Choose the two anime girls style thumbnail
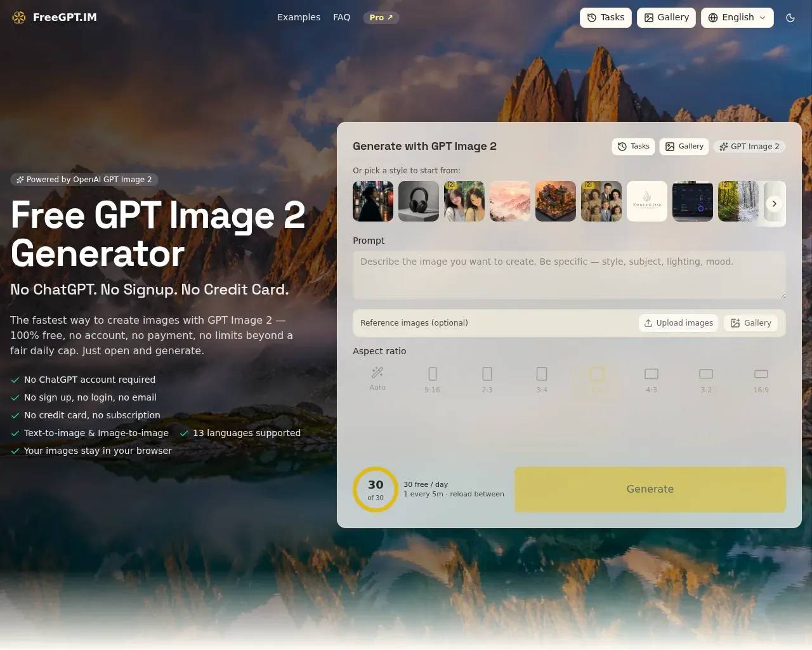This screenshot has height=650, width=812. click(x=464, y=201)
